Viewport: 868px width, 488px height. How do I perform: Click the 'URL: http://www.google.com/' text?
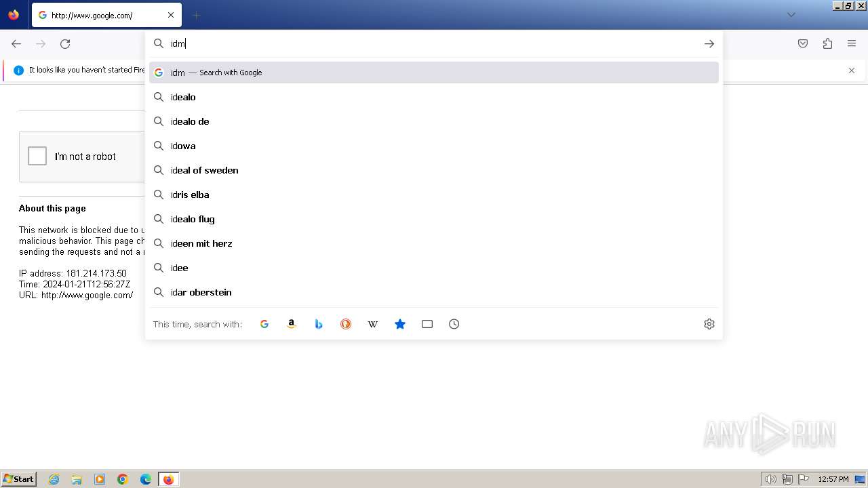[x=76, y=295]
